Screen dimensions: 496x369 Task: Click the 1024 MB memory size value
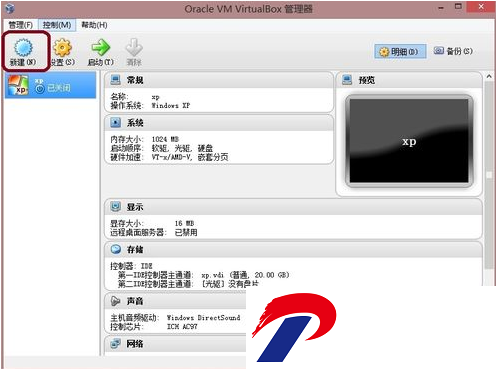(x=165, y=139)
